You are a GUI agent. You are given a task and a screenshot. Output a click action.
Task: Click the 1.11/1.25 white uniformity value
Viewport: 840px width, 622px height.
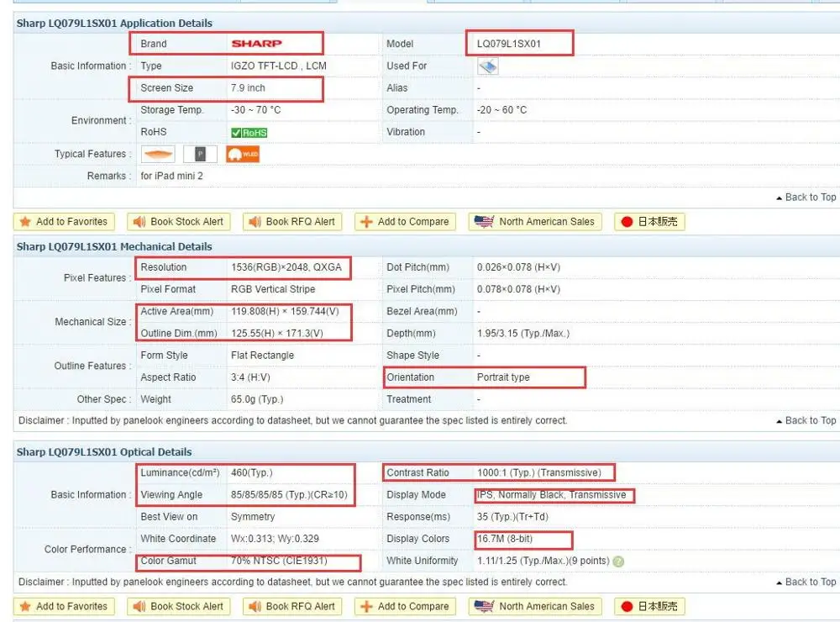(x=543, y=561)
